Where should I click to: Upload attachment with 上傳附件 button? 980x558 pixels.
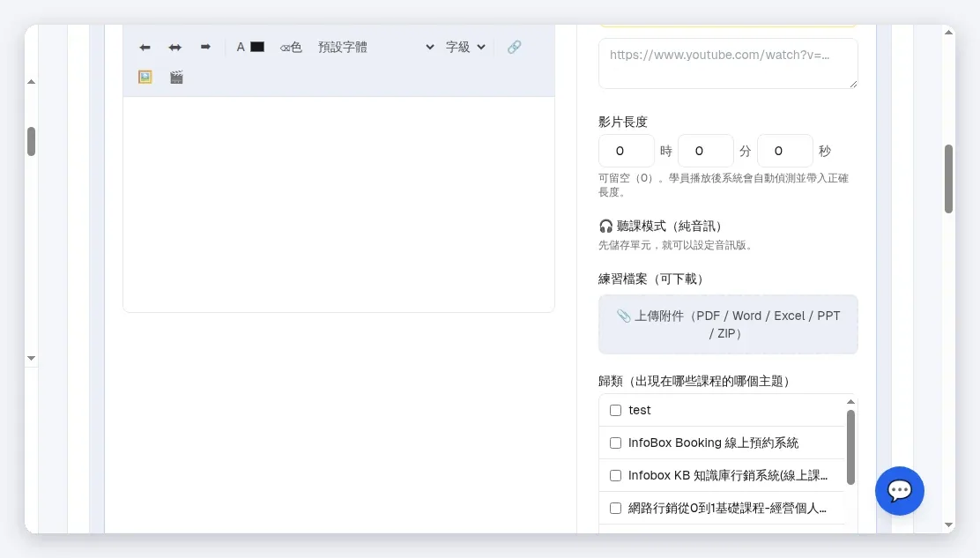click(x=728, y=324)
